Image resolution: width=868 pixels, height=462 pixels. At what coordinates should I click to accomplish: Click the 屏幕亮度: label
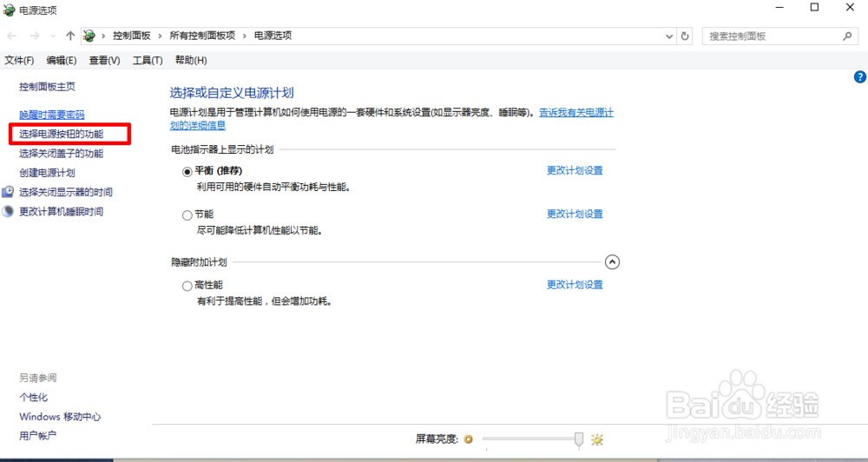coord(437,439)
